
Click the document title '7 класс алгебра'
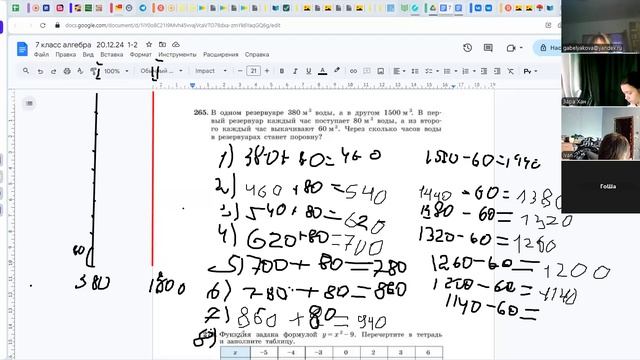pyautogui.click(x=63, y=44)
